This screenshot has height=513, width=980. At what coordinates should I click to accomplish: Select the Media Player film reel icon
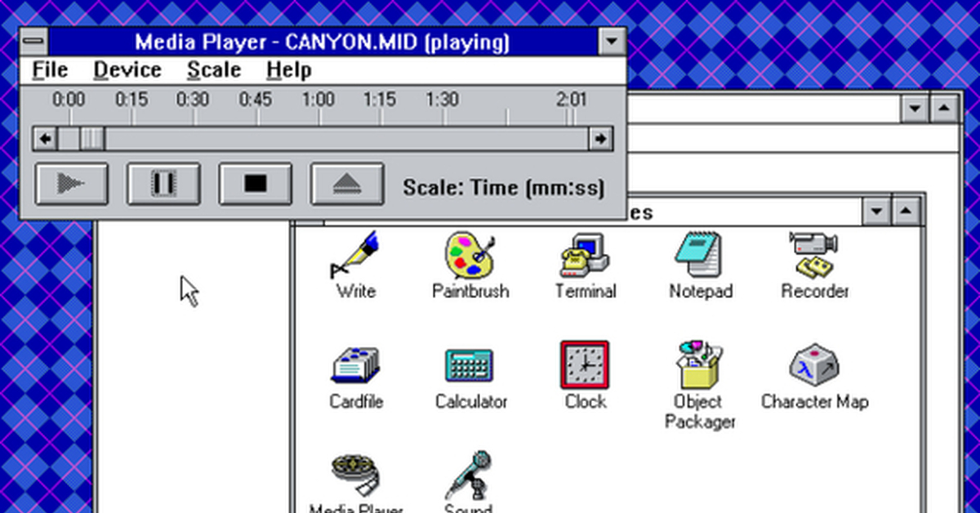(356, 475)
